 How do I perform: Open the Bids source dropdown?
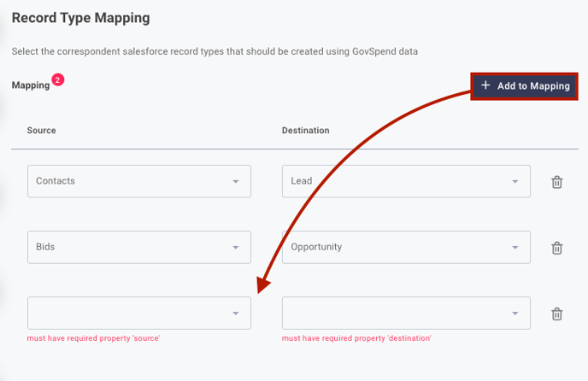click(139, 247)
